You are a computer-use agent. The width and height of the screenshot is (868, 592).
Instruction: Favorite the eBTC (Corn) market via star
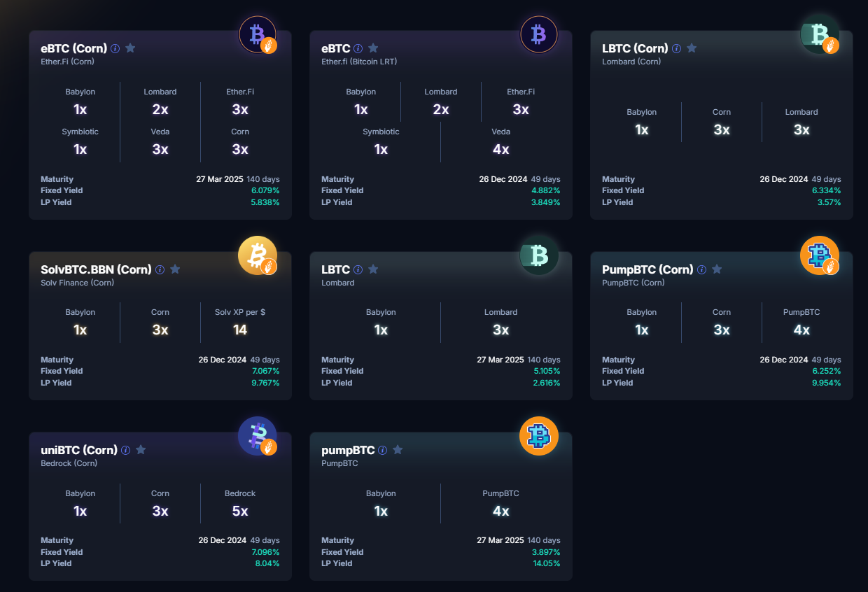click(x=130, y=48)
